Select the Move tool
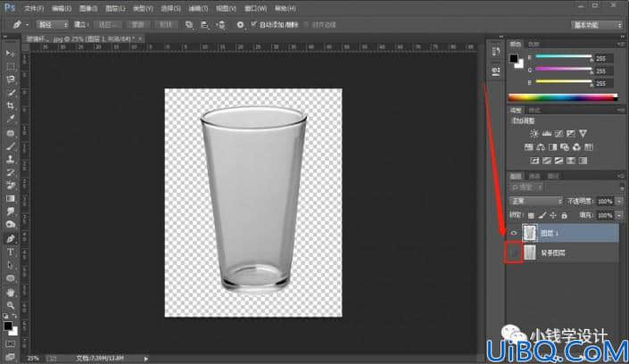This screenshot has height=364, width=629. point(11,54)
